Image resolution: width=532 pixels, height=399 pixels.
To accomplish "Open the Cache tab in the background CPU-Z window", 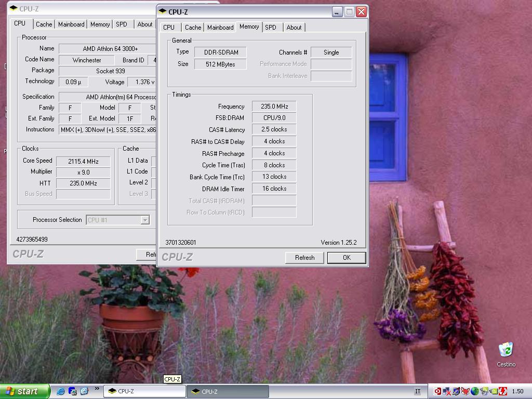I will tap(44, 24).
